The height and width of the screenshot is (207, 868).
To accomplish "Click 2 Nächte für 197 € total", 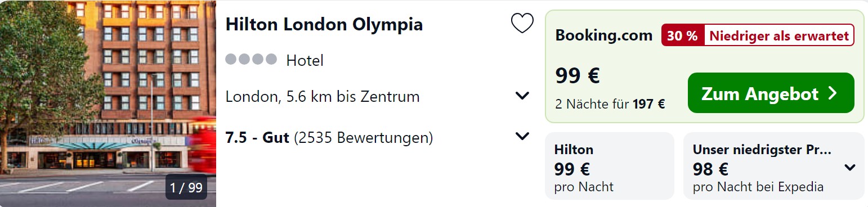I will click(610, 103).
